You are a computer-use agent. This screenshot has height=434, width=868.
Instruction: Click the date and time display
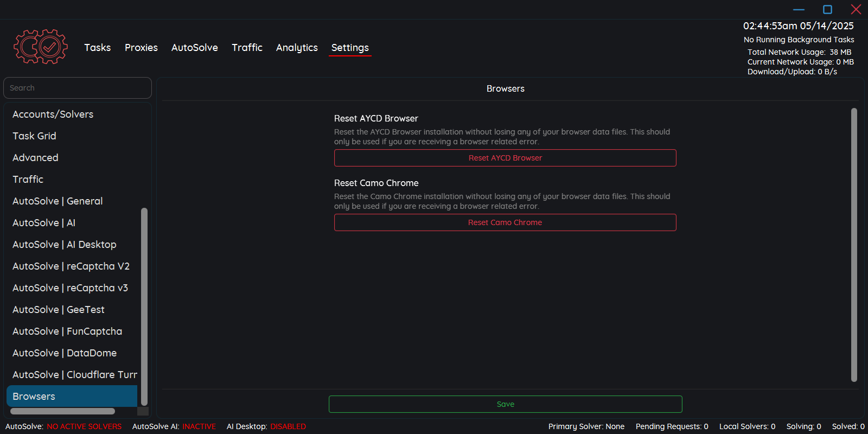[799, 26]
